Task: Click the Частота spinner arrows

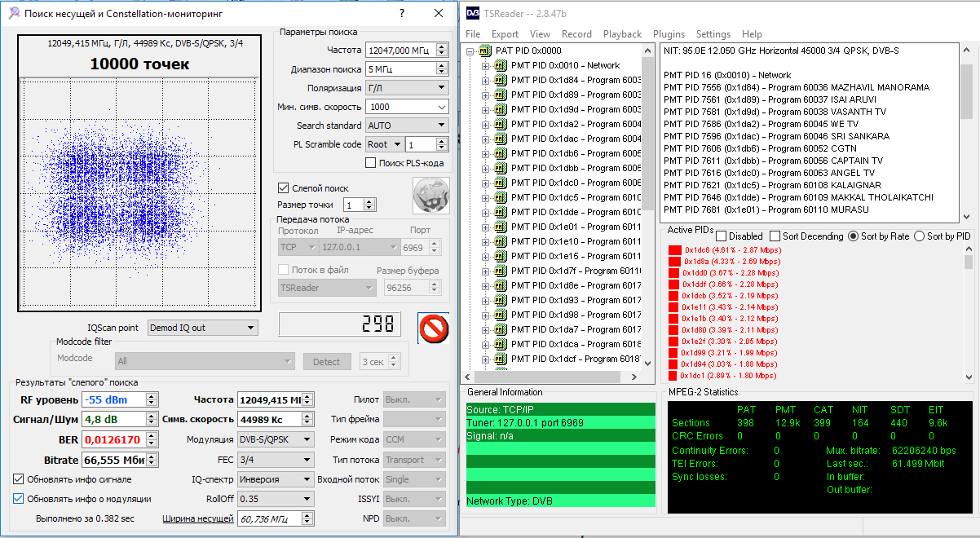Action: tap(442, 51)
